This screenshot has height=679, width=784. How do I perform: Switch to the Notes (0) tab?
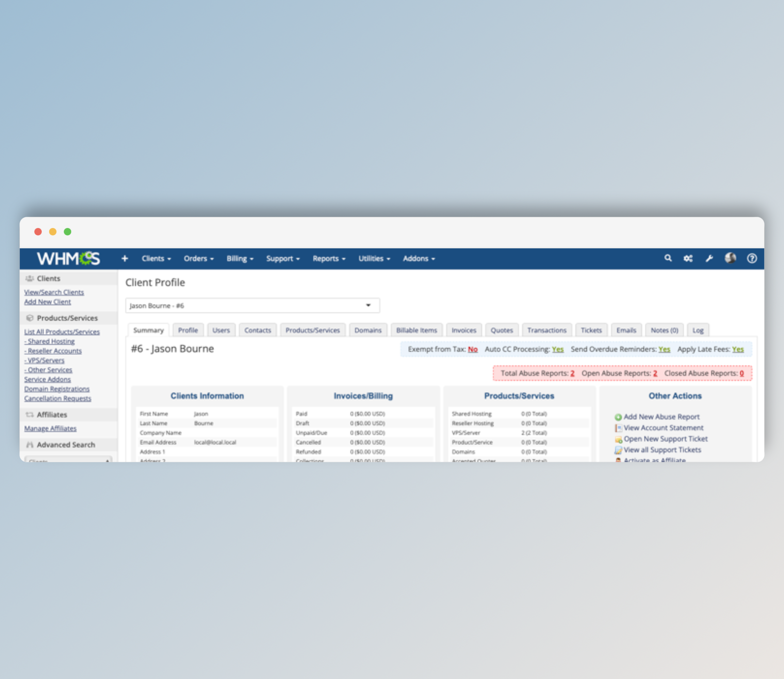click(665, 330)
